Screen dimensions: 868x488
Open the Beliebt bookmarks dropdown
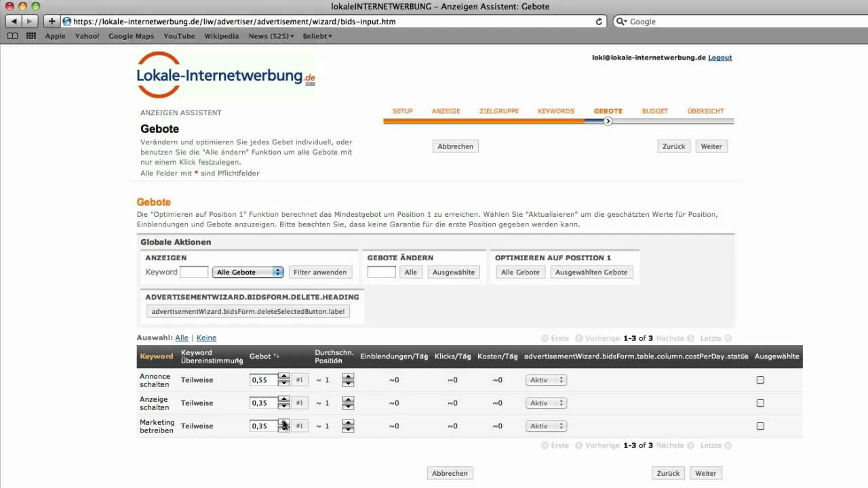[x=317, y=37]
